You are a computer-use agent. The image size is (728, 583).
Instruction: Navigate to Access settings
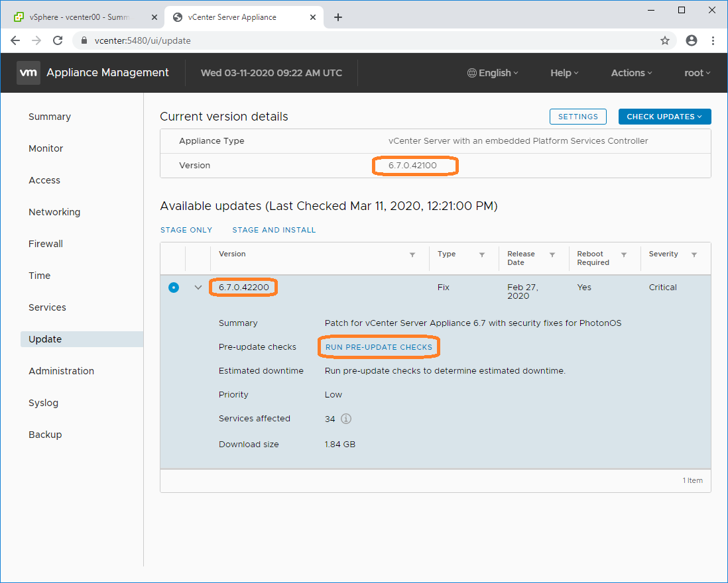44,180
